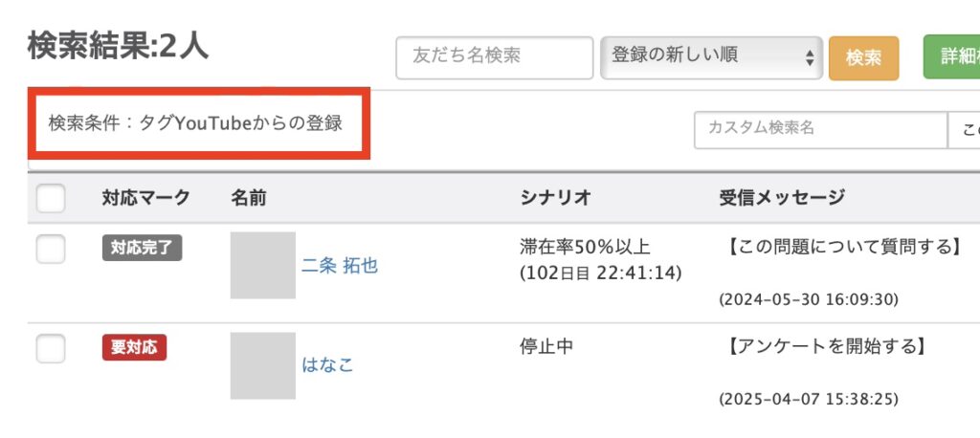Viewport: 980px width, 438px height.
Task: Open the 二条 拓也 friend link
Action: tap(340, 265)
